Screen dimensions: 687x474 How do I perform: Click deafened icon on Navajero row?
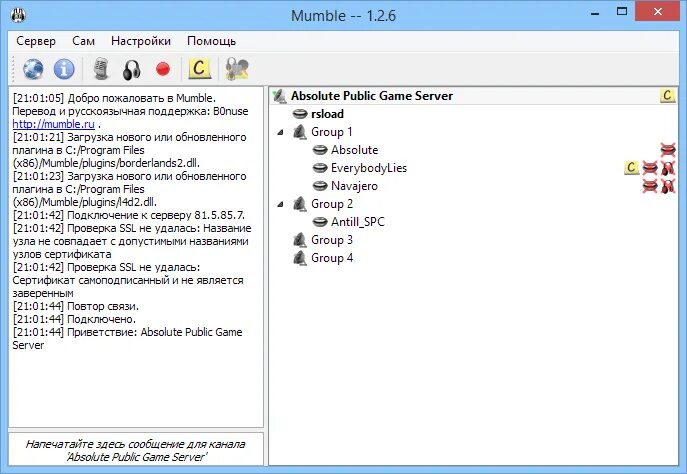[x=668, y=186]
